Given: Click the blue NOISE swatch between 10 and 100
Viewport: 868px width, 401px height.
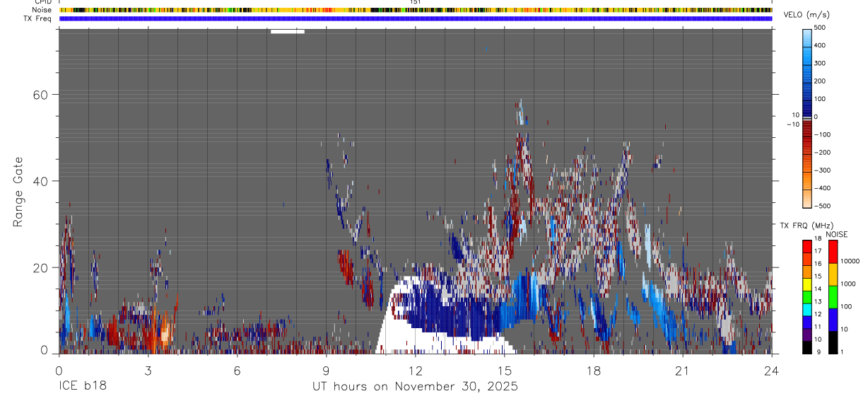Looking at the screenshot, I should (833, 320).
